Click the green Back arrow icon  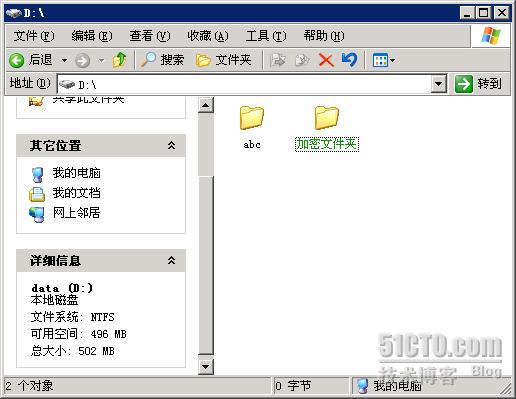point(16,60)
